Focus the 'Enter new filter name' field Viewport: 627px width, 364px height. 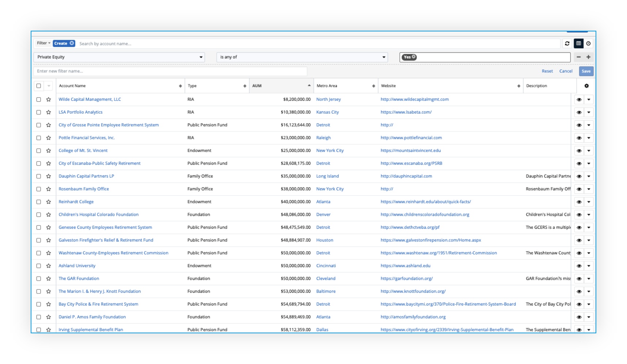170,71
